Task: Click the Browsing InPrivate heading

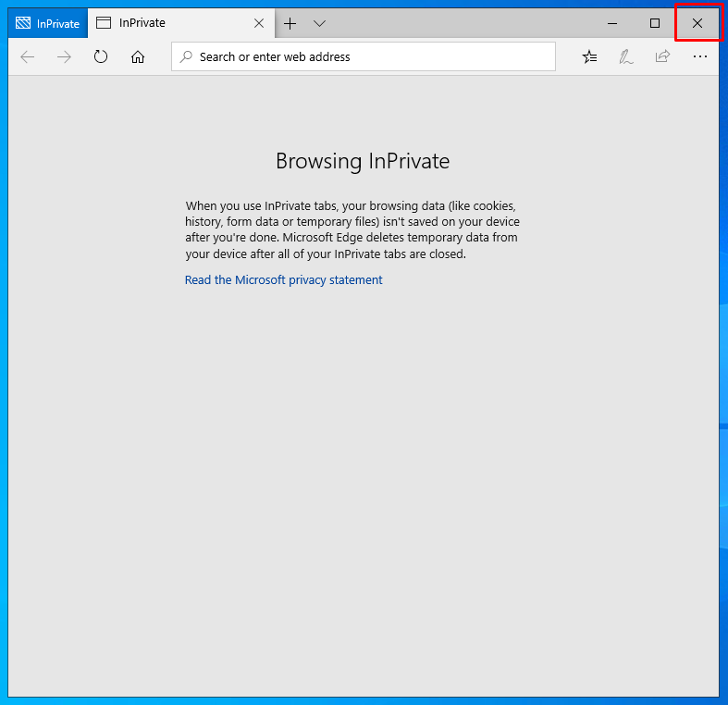Action: click(x=363, y=161)
